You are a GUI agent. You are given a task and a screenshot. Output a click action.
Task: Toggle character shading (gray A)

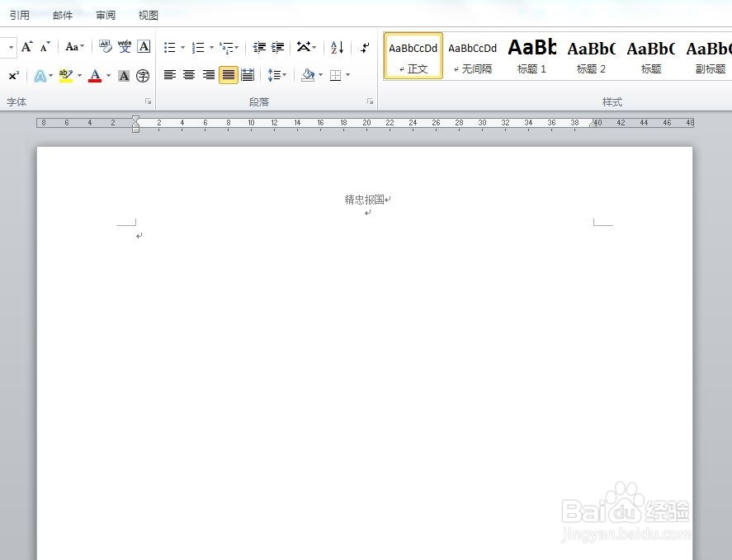point(124,76)
